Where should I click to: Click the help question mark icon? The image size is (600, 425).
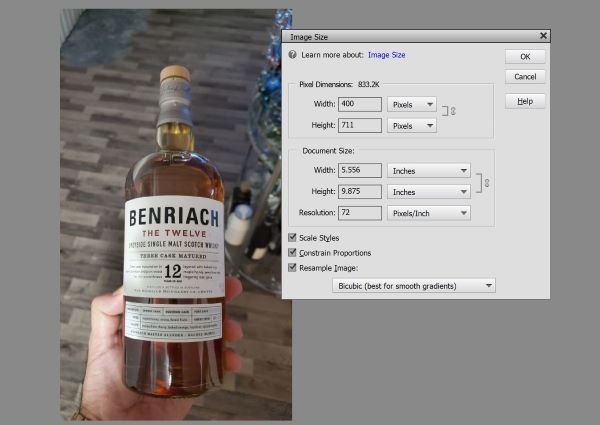(x=293, y=55)
